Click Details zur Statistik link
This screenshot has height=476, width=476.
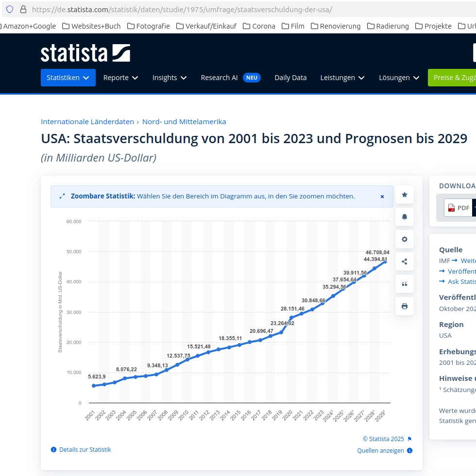[85, 450]
